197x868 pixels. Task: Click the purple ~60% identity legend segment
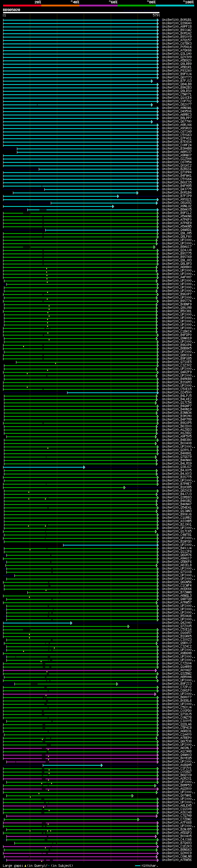pyautogui.click(x=99, y=6)
